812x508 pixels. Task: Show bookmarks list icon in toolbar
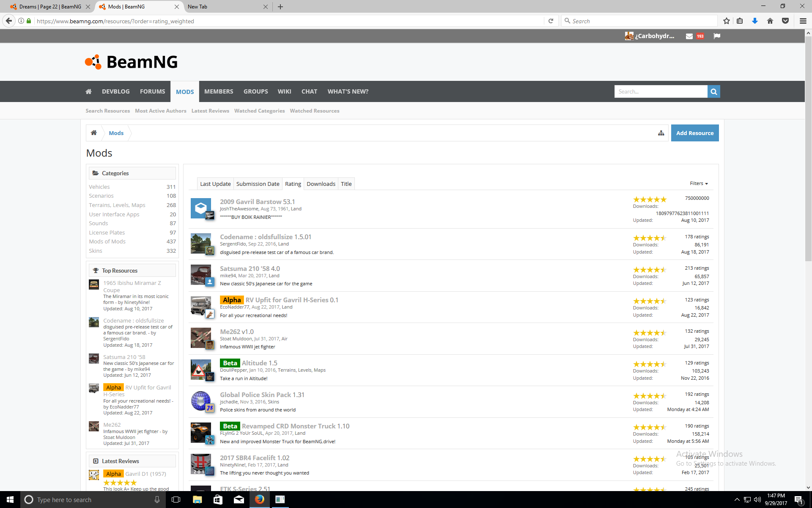point(740,21)
